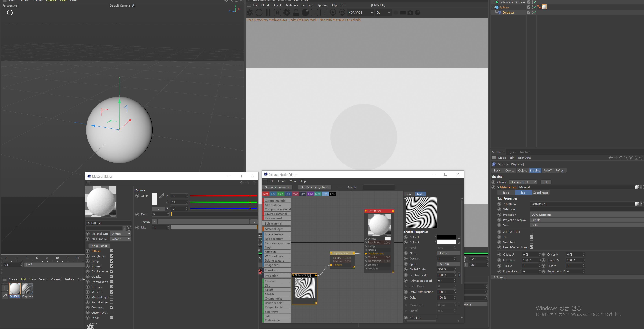
Task: Enable the Material layer checkbox
Action: point(111,297)
